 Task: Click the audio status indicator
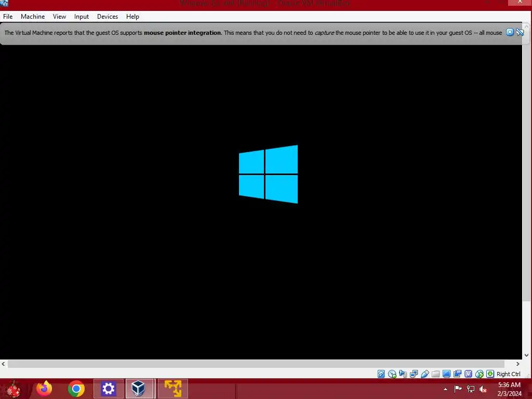pos(403,374)
